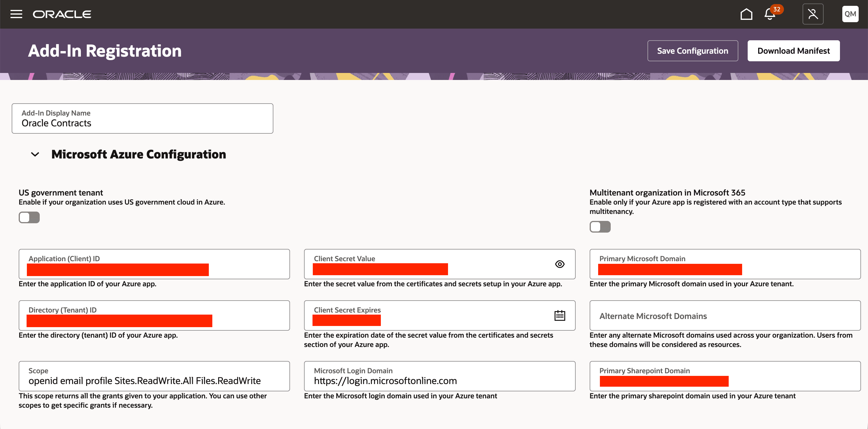Show the client secret value with eye icon
868x429 pixels.
[x=560, y=264]
